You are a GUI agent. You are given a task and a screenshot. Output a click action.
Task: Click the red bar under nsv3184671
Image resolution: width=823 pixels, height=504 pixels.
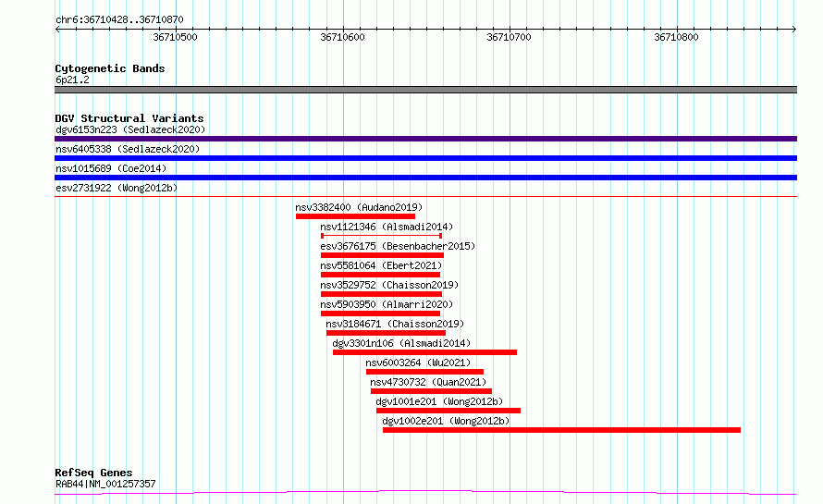point(386,333)
